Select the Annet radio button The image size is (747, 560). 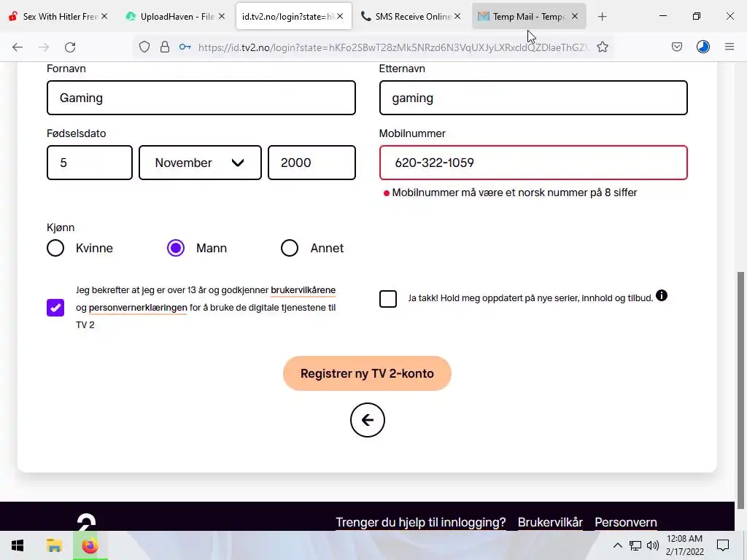(x=289, y=248)
